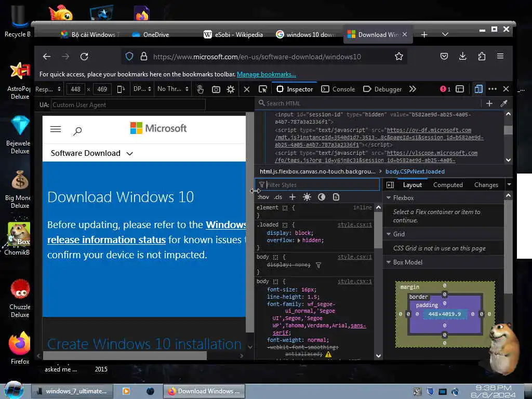Toggle :hov pseudo-class panel
Screen dimensions: 532x399
point(263,197)
